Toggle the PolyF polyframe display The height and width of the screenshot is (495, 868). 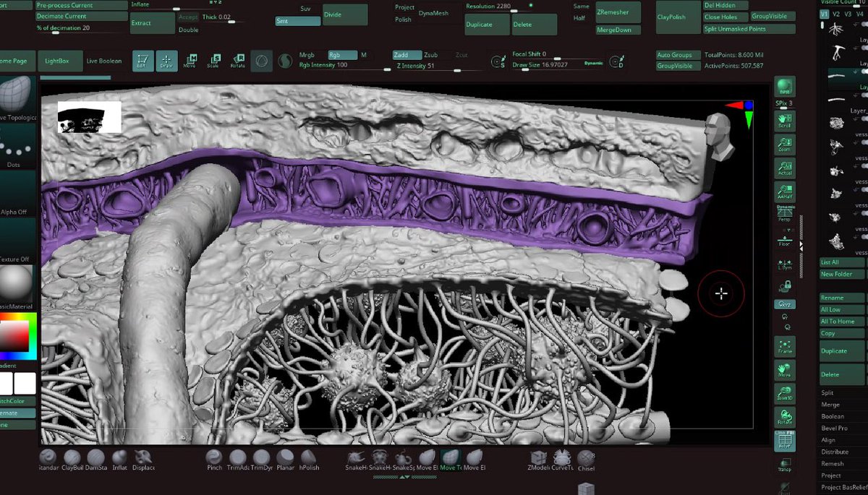pos(785,442)
